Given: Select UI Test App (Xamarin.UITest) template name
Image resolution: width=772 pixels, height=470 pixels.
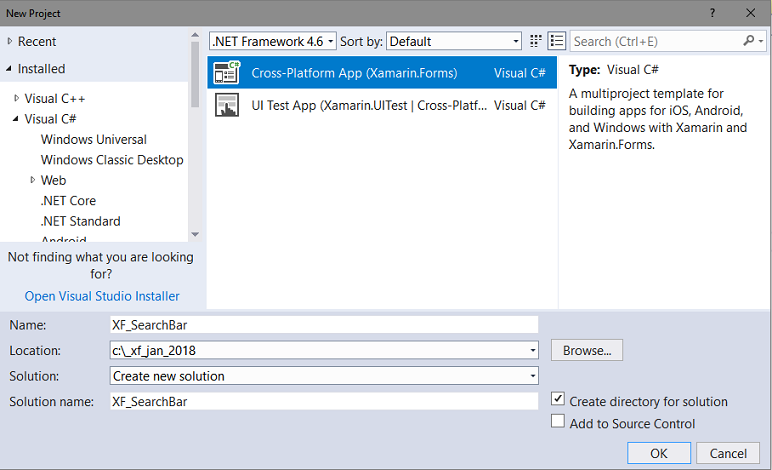Looking at the screenshot, I should (x=369, y=106).
